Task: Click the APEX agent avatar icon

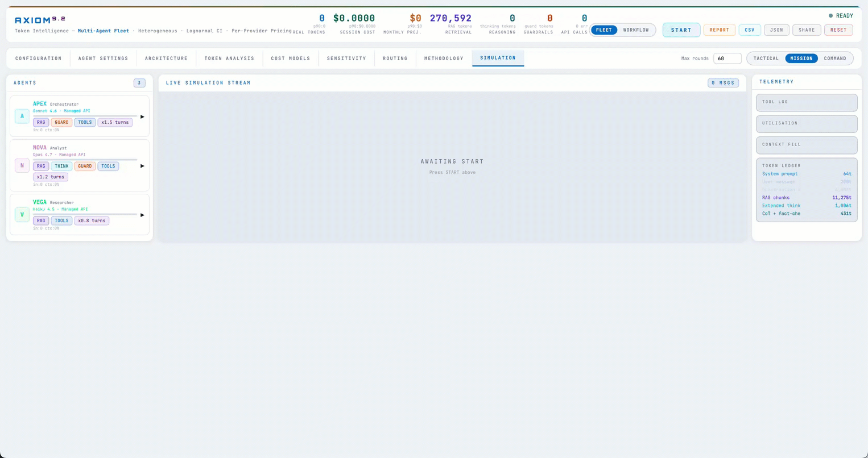Action: (22, 116)
